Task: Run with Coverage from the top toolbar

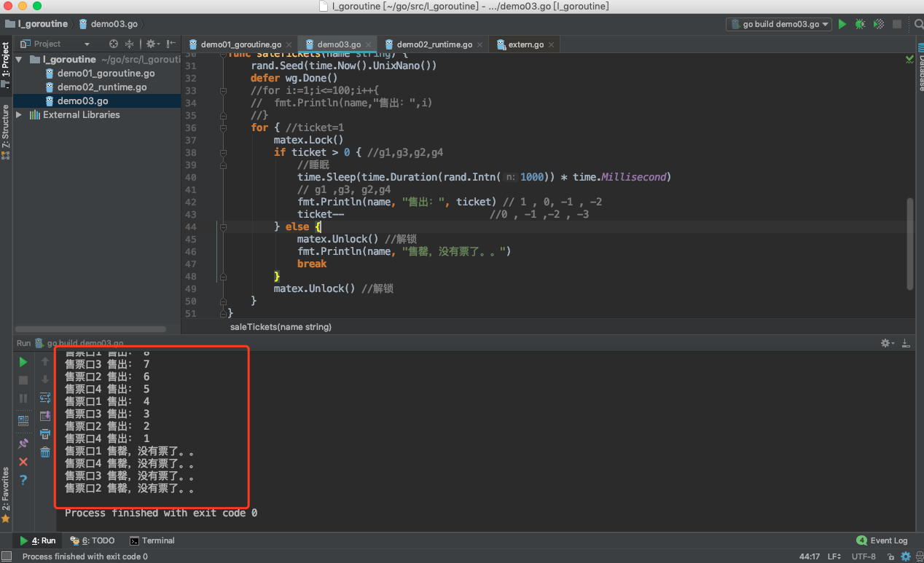Action: click(x=879, y=24)
